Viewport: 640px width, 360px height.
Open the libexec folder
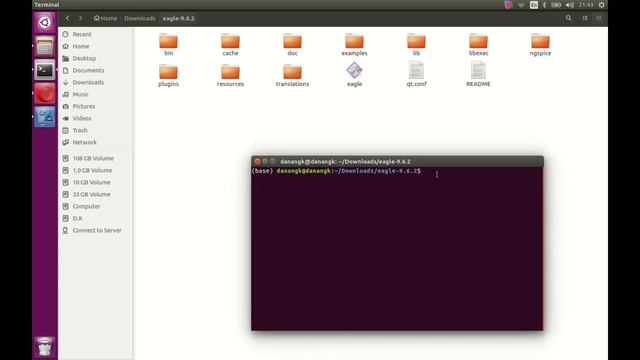pos(478,44)
